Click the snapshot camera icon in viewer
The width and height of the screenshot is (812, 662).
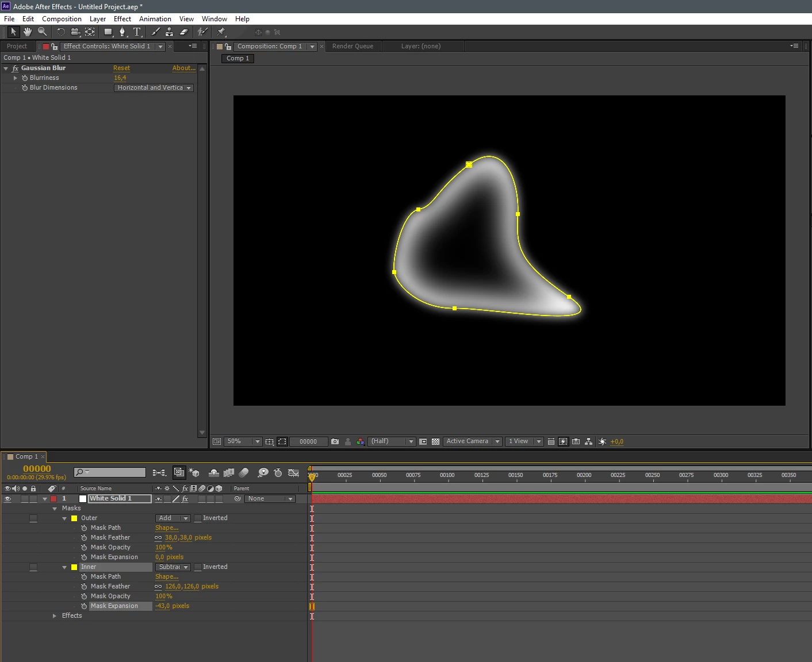(335, 441)
